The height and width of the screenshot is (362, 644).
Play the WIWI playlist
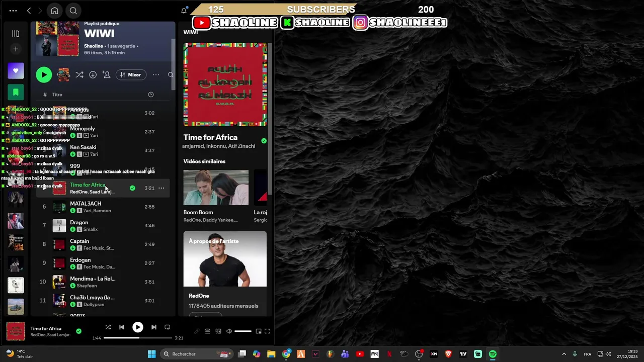44,75
